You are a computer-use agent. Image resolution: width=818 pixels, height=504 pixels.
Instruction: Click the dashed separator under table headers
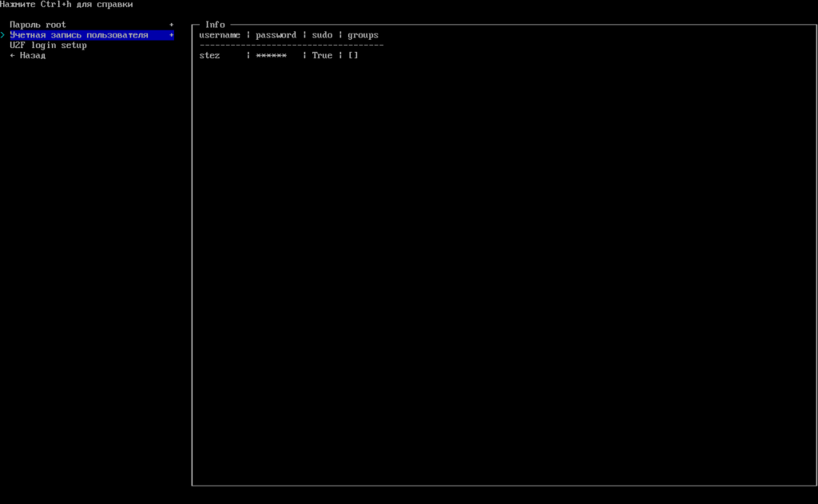tap(291, 46)
